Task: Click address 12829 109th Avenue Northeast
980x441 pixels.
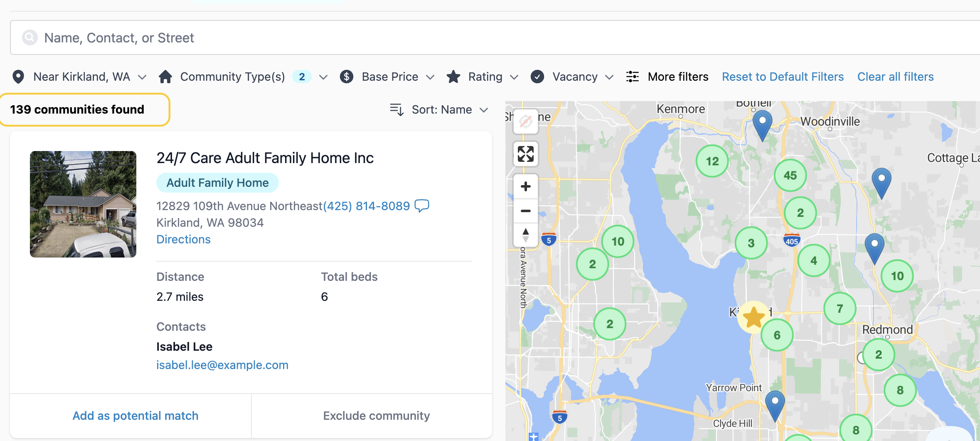Action: tap(239, 206)
